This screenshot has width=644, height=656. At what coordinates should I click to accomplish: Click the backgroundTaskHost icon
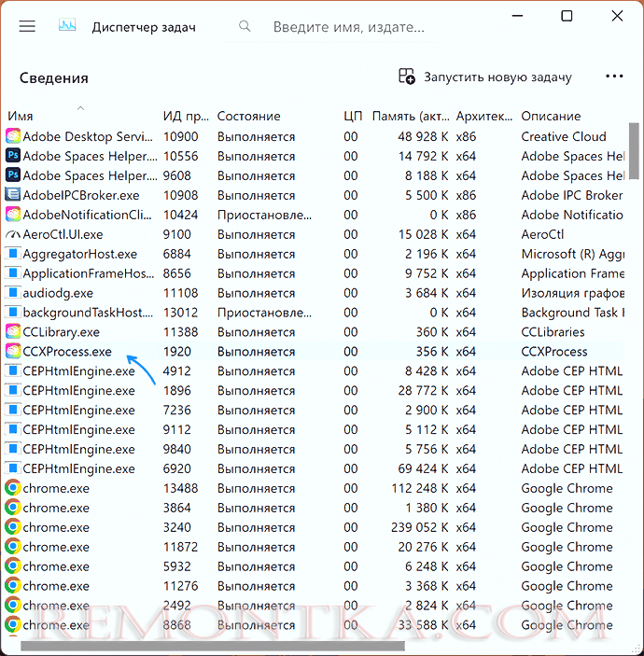click(x=13, y=312)
